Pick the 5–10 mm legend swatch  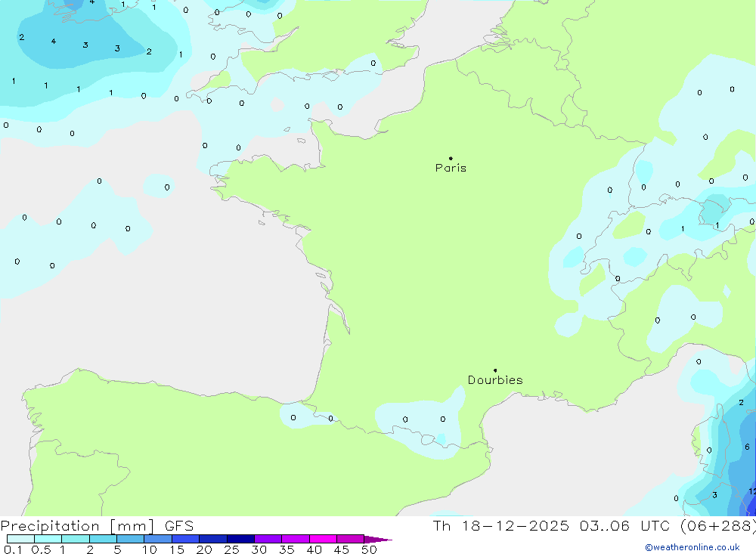(x=130, y=539)
